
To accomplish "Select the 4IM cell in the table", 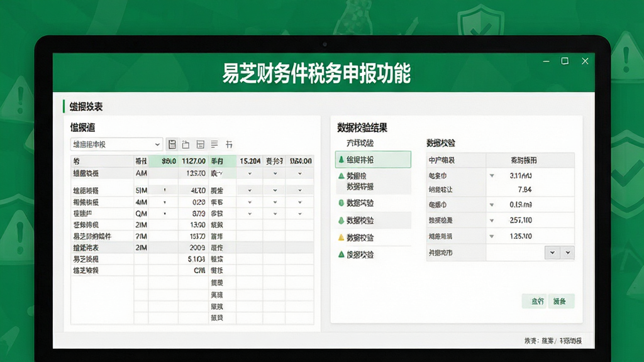I will click(x=141, y=202).
